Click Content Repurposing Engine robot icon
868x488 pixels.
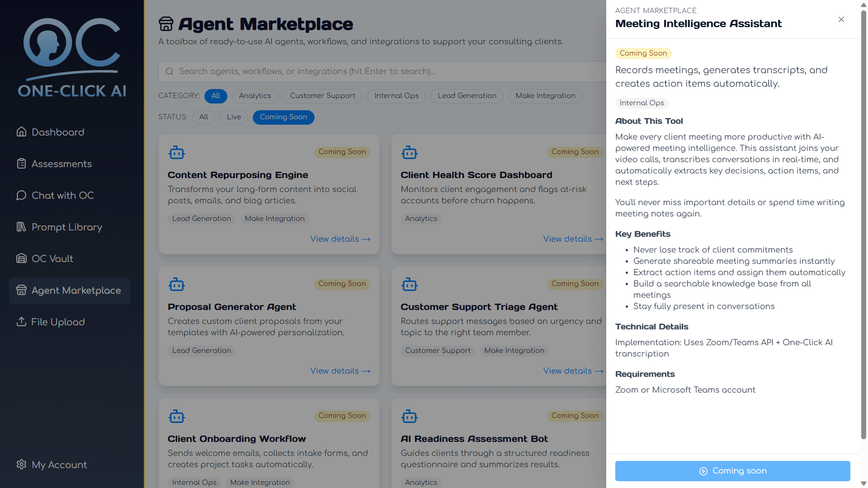pyautogui.click(x=176, y=152)
